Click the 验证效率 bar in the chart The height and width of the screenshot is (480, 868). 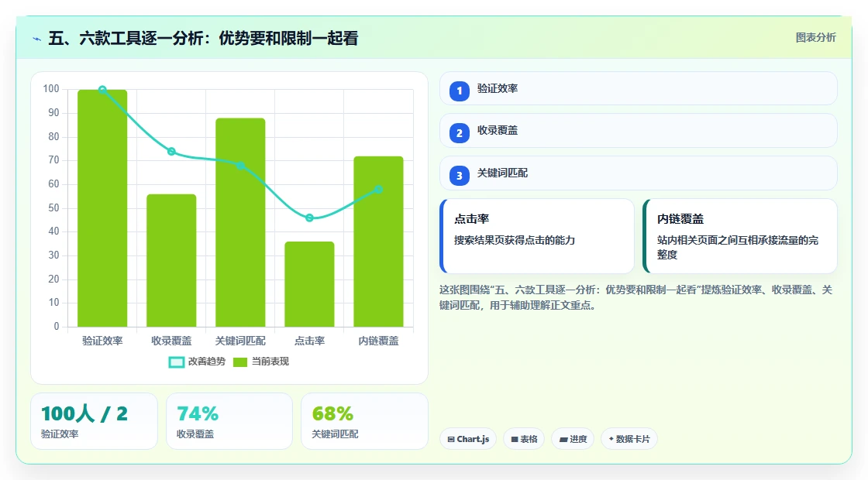click(x=102, y=208)
